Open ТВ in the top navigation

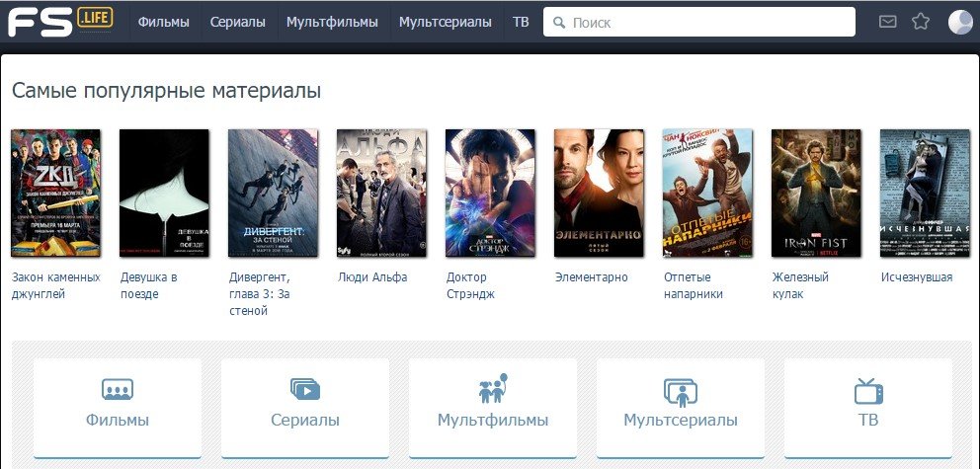tap(521, 23)
